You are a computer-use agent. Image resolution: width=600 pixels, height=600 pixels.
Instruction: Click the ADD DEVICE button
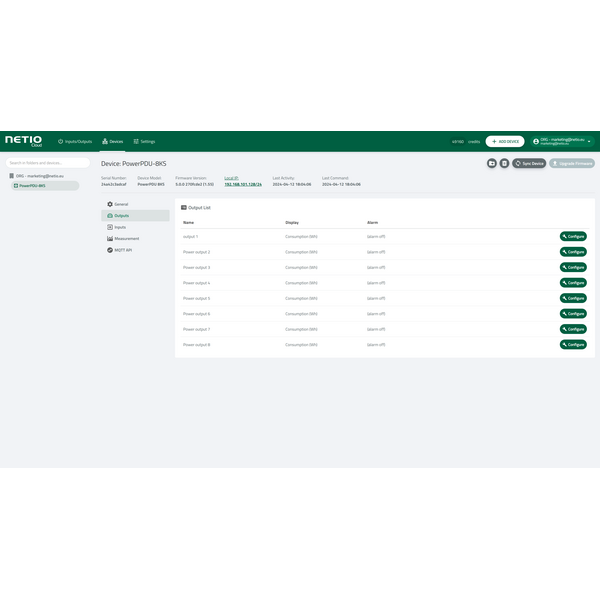click(x=504, y=142)
